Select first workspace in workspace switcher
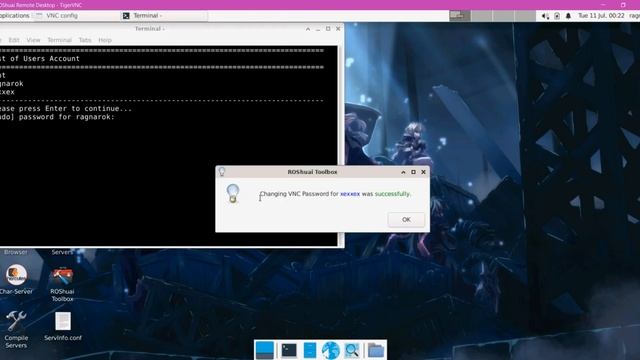The image size is (640, 360). point(460,16)
